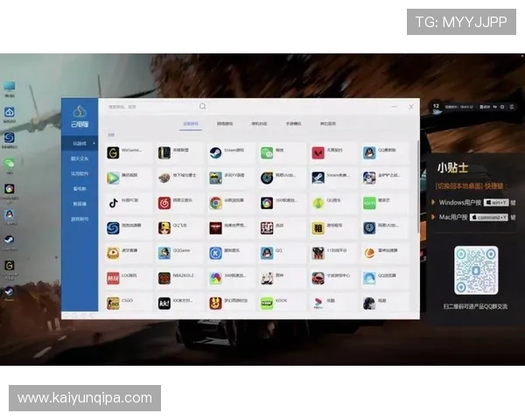Image resolution: width=525 pixels, height=420 pixels.
Task: Open the Huya Live orange tile
Action: (129, 254)
